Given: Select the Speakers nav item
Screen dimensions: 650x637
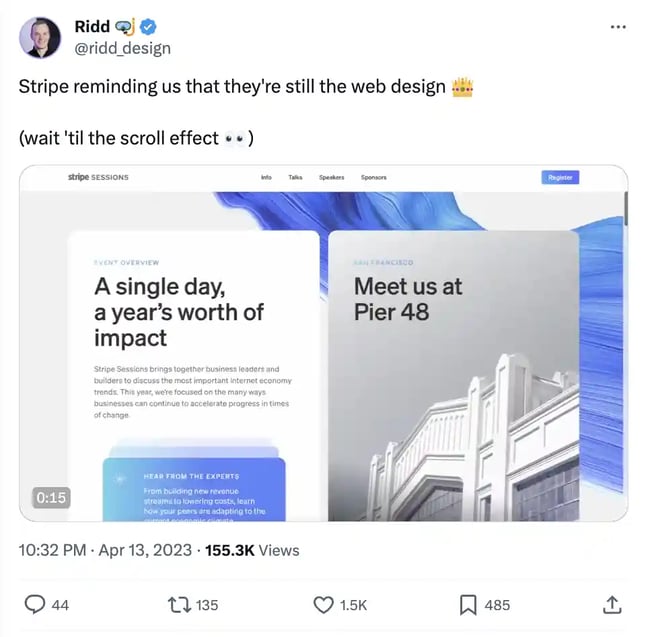Looking at the screenshot, I should [x=332, y=177].
